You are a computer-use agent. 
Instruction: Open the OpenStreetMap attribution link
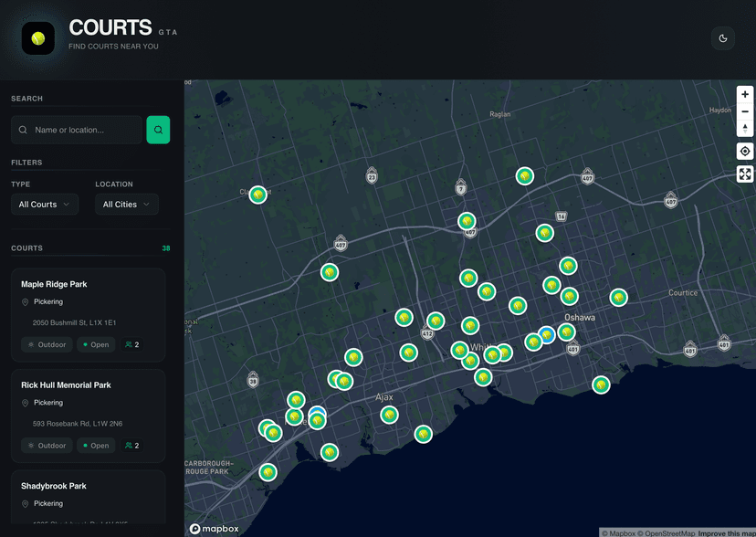pos(671,532)
